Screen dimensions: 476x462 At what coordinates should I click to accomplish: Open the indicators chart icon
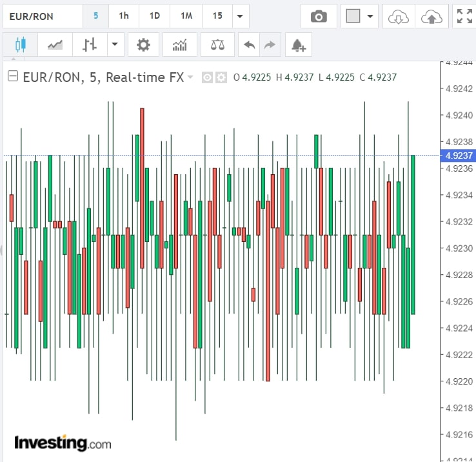[180, 45]
